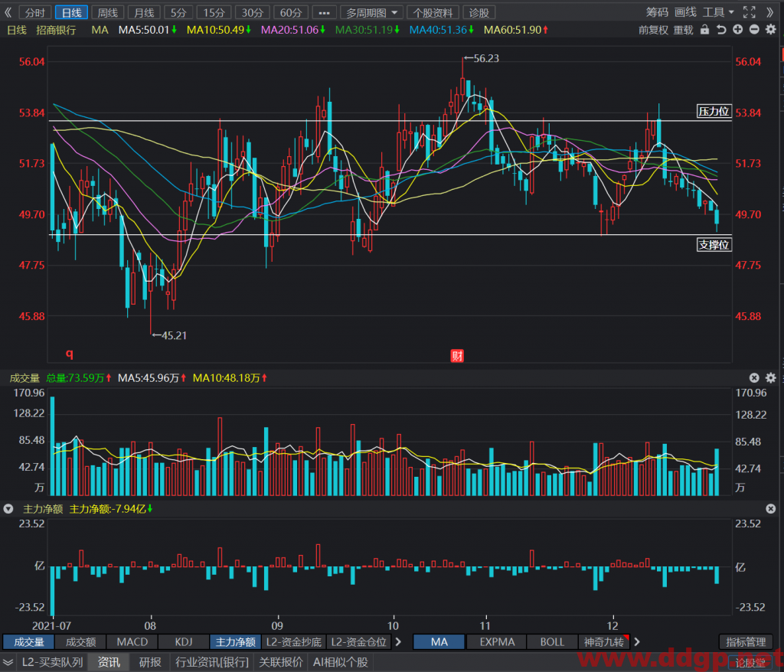Screen dimensions: 784x672
Task: Click 主力净额:-7.94亿 value
Action: tap(110, 508)
